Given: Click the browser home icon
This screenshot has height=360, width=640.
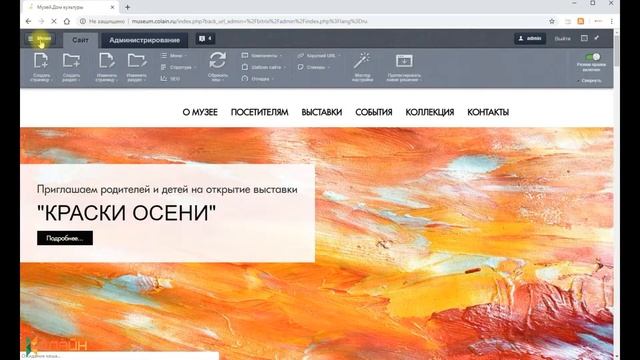Looking at the screenshot, I should (x=67, y=21).
